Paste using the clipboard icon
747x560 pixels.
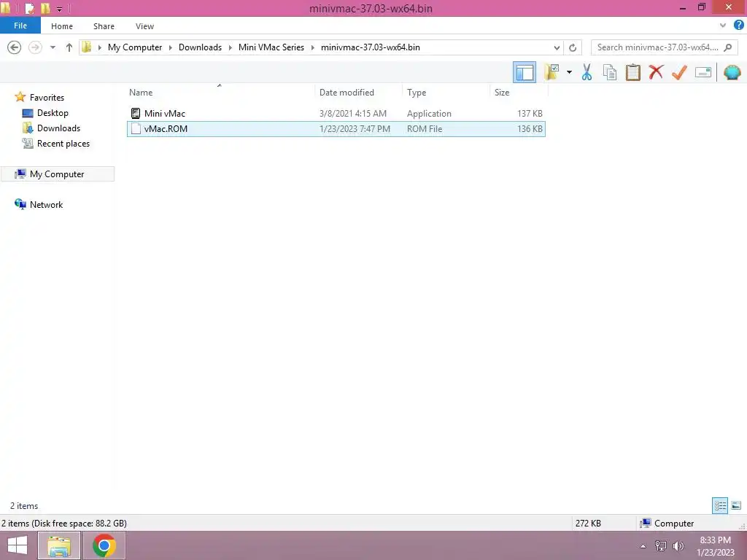coord(633,72)
